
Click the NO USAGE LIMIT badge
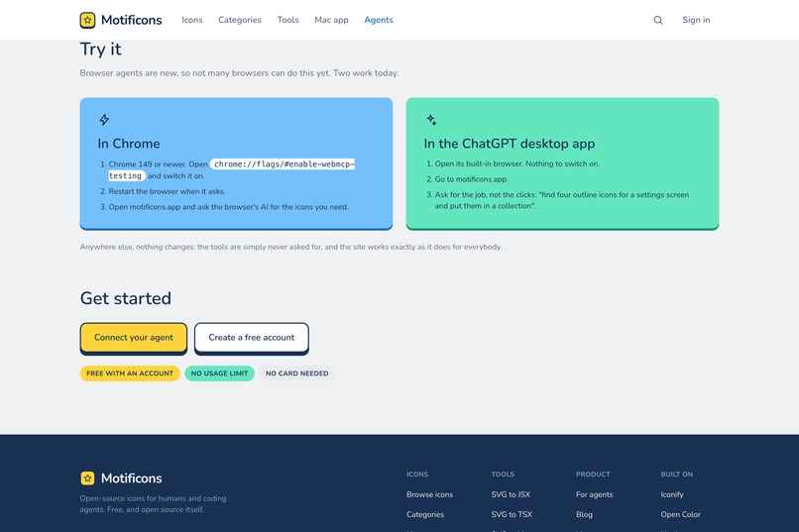tap(220, 373)
